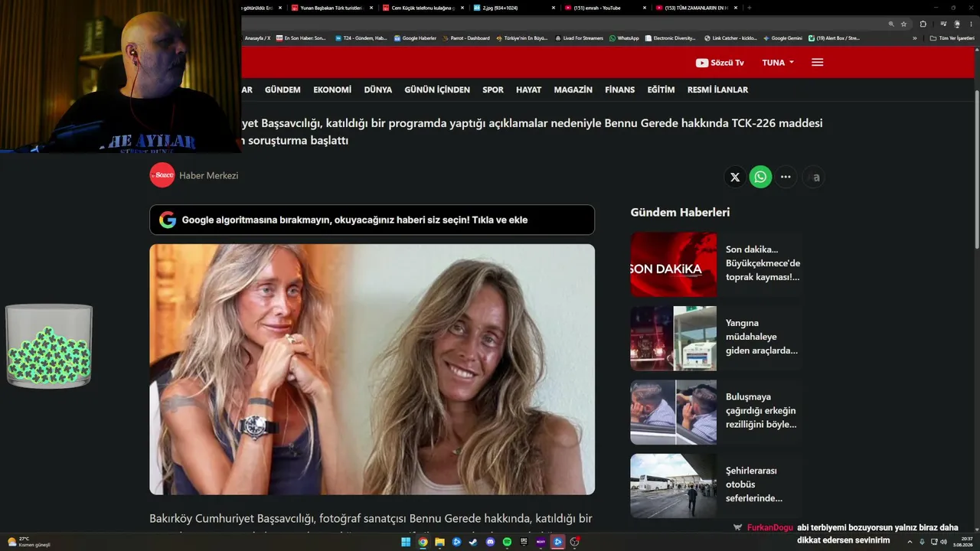980x551 pixels.
Task: Open the RESMİ İLANLAR section
Action: (717, 90)
